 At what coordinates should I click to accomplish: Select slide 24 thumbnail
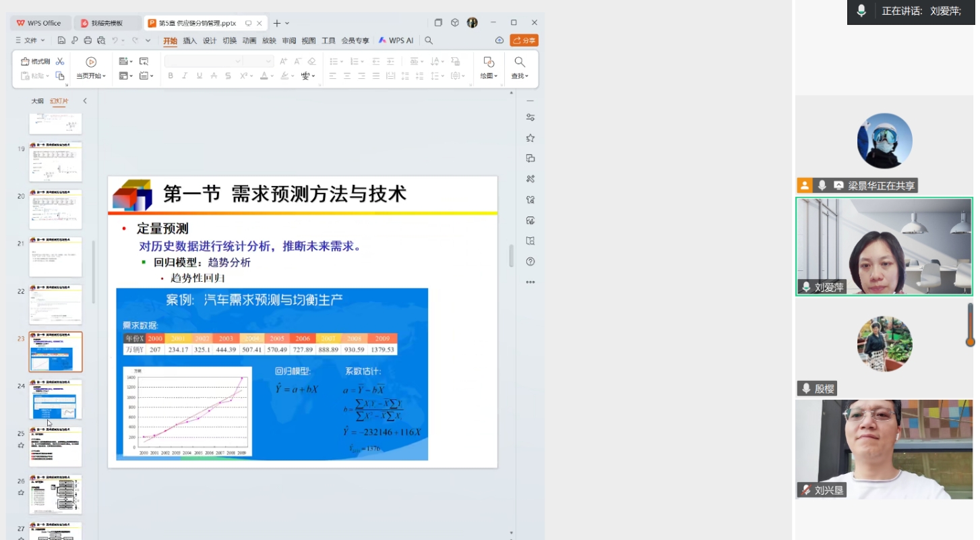click(55, 399)
